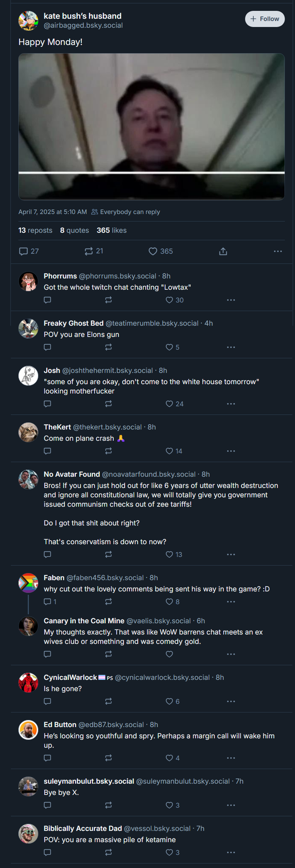View the 8 quotes list
The height and width of the screenshot is (868, 295).
click(74, 230)
